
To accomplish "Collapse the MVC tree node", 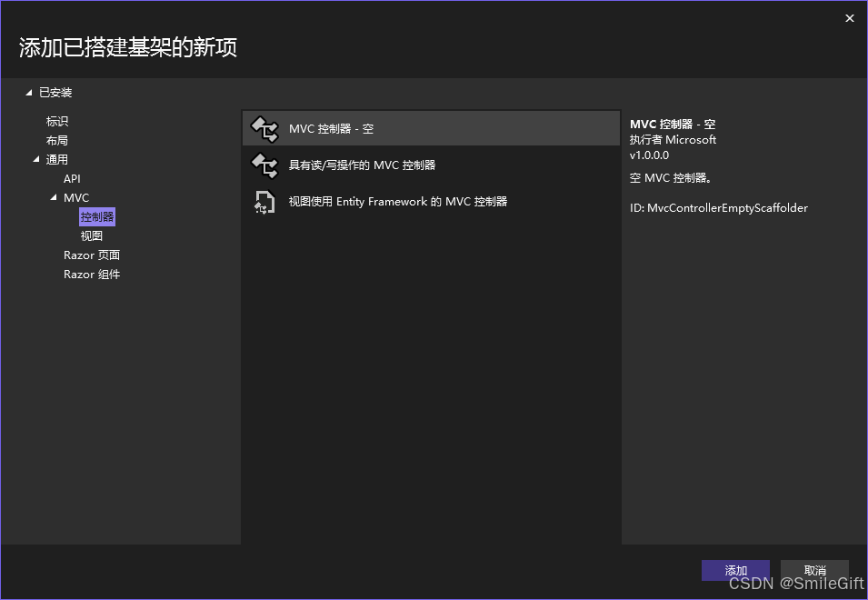I will (x=53, y=197).
